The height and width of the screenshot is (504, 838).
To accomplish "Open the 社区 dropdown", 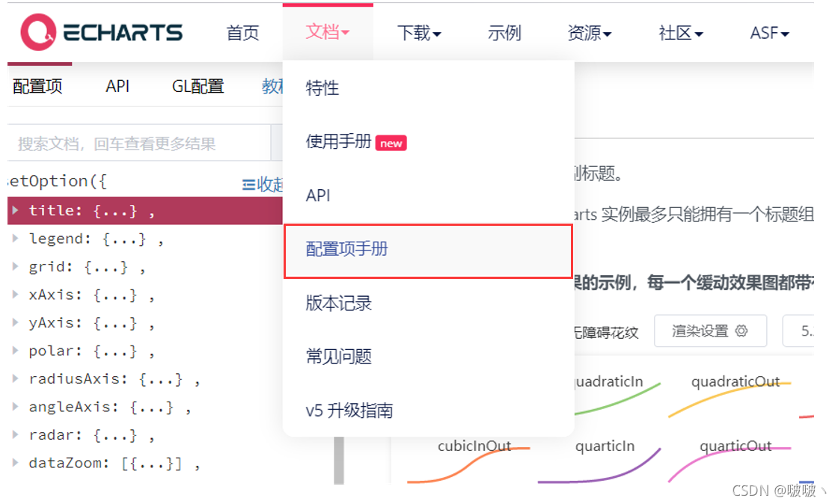I will [x=681, y=33].
